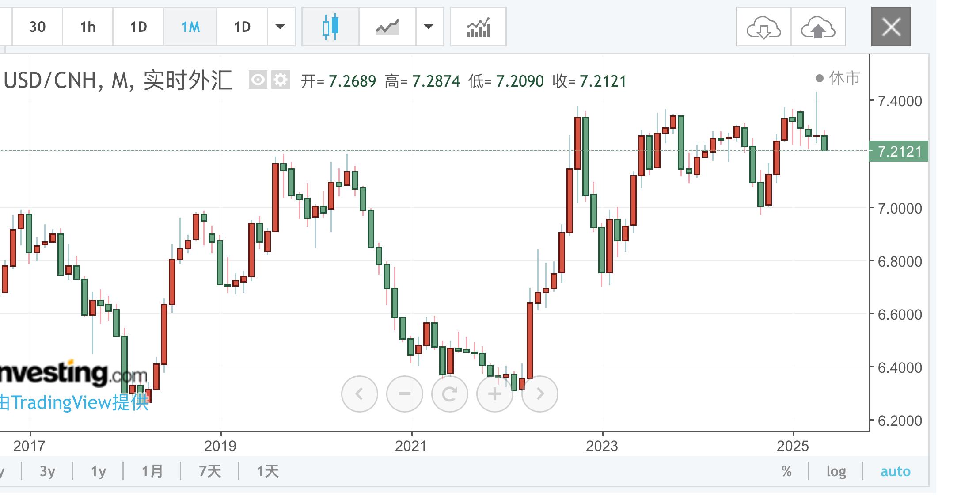Select the 1h interval tab
This screenshot has height=497, width=980.
click(x=87, y=27)
